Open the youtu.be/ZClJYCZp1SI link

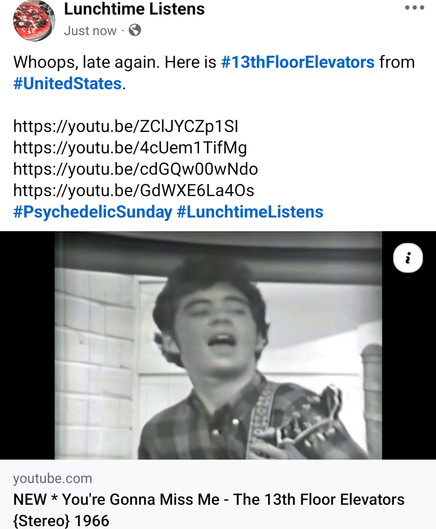pyautogui.click(x=126, y=127)
